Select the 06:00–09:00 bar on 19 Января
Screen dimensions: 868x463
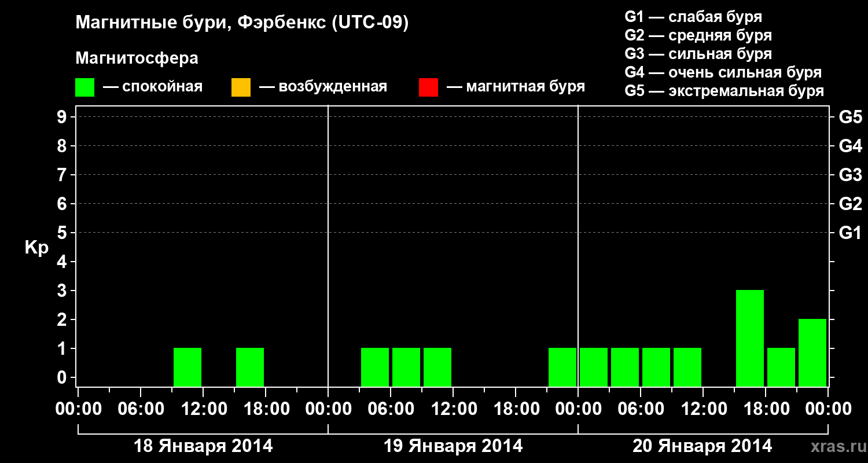406,367
